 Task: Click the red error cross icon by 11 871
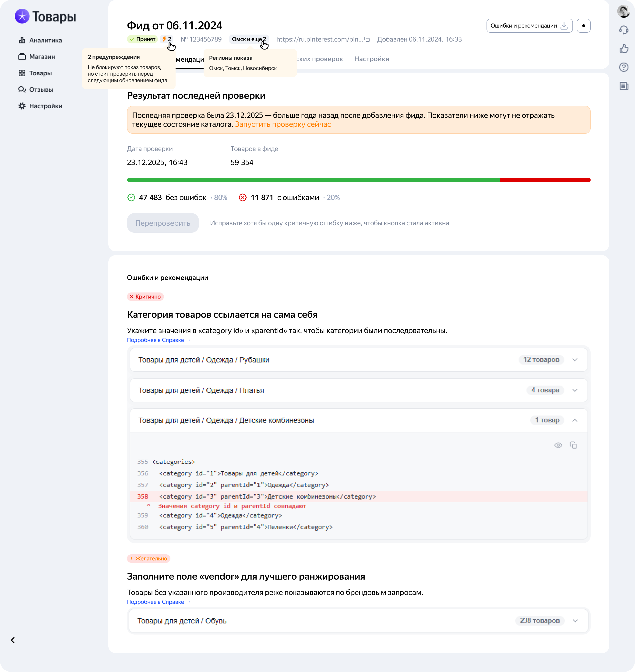point(243,198)
